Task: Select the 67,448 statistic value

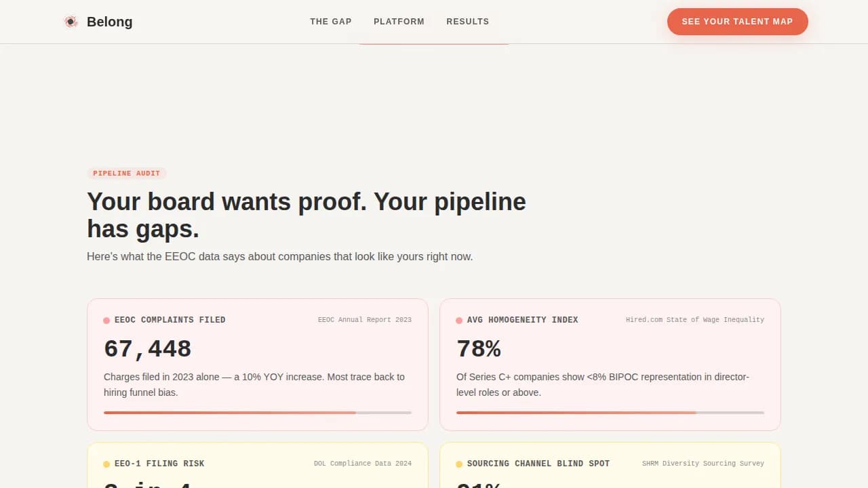Action: [147, 348]
